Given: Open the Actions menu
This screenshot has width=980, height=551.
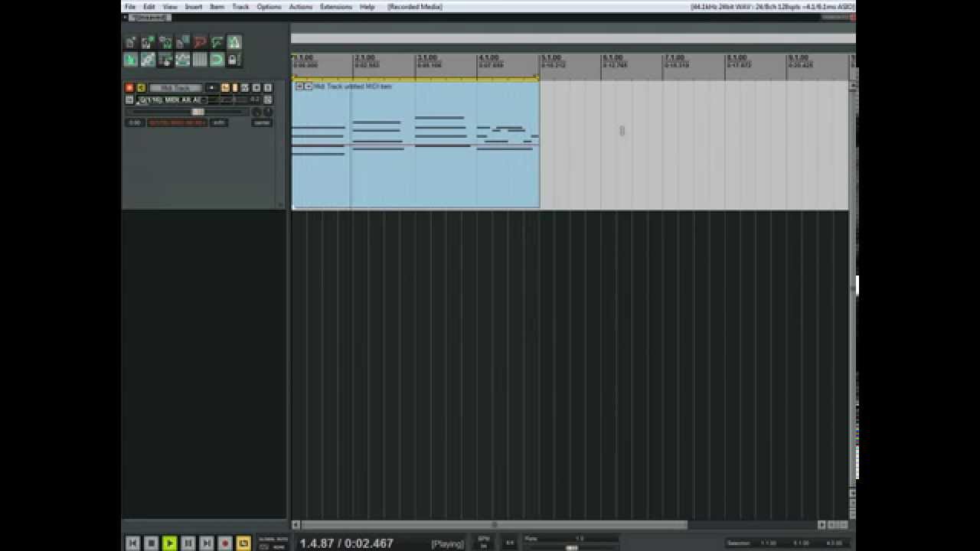Looking at the screenshot, I should coord(300,7).
